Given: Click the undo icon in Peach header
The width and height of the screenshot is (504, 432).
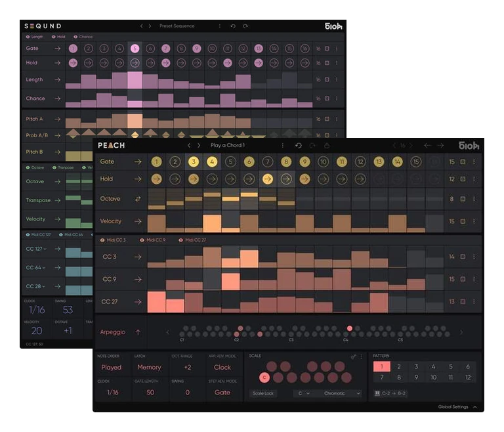Looking at the screenshot, I should point(299,146).
